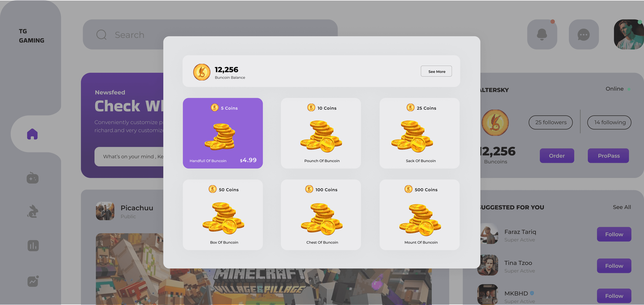Click the See More button

click(x=436, y=71)
